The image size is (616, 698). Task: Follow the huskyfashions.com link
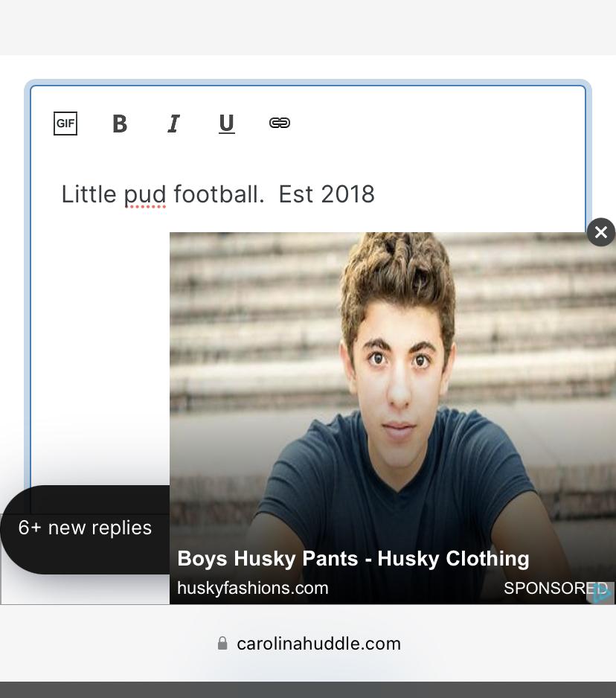tap(253, 589)
